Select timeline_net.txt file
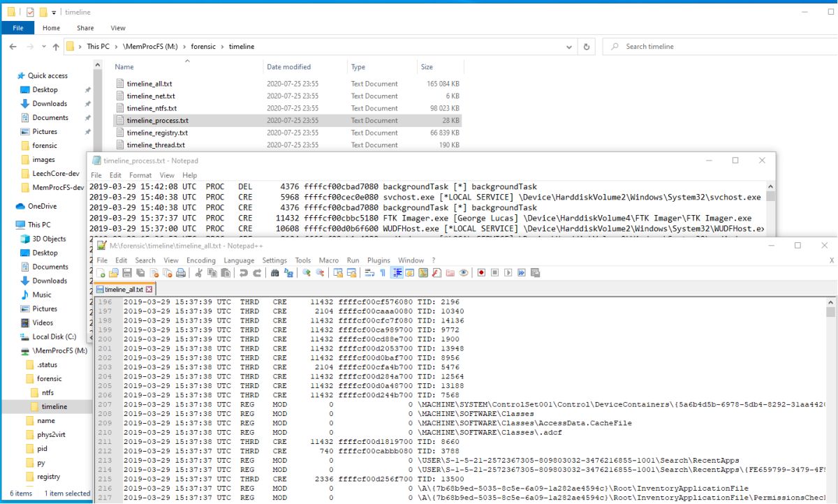Viewport: 838px width, 504px height. (x=151, y=96)
